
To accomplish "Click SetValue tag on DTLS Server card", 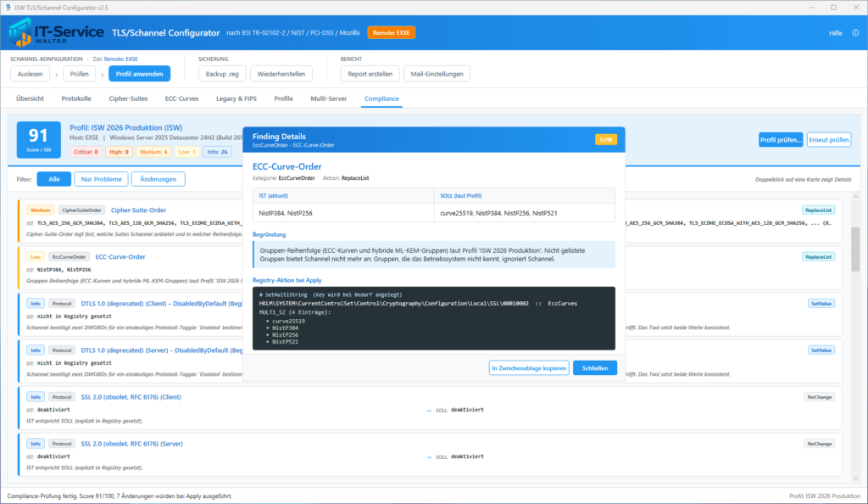I will click(x=821, y=350).
